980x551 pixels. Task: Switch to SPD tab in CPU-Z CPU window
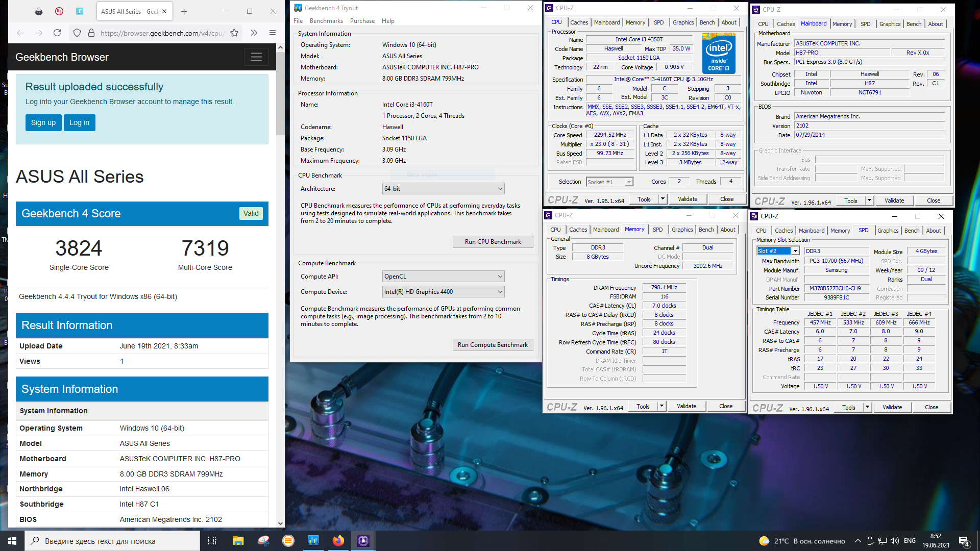pos(658,22)
